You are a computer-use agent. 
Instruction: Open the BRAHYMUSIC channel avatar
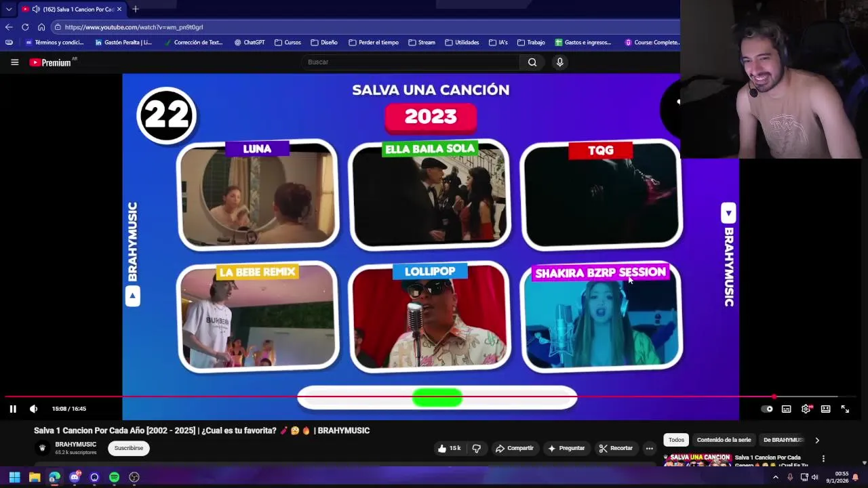pos(42,448)
